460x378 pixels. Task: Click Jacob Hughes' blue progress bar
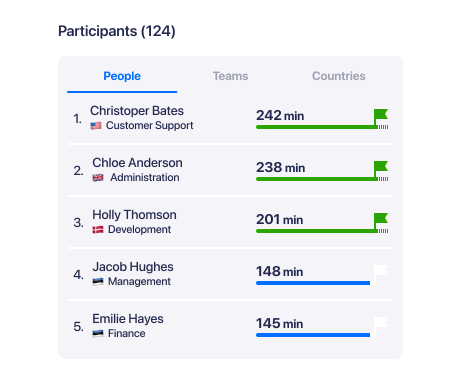[x=313, y=283]
